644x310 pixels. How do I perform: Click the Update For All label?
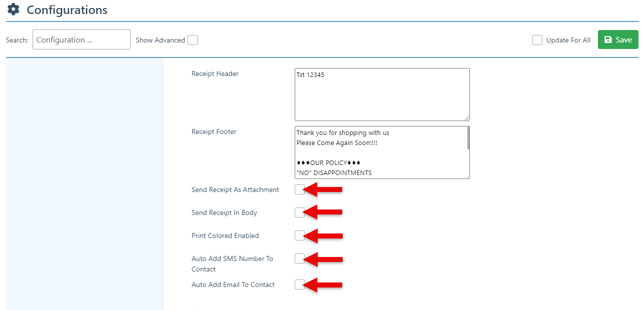tap(568, 40)
